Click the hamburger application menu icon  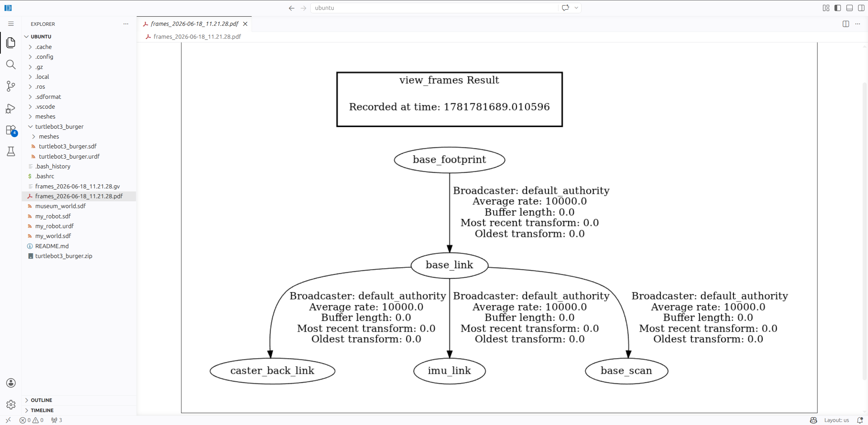coord(11,24)
